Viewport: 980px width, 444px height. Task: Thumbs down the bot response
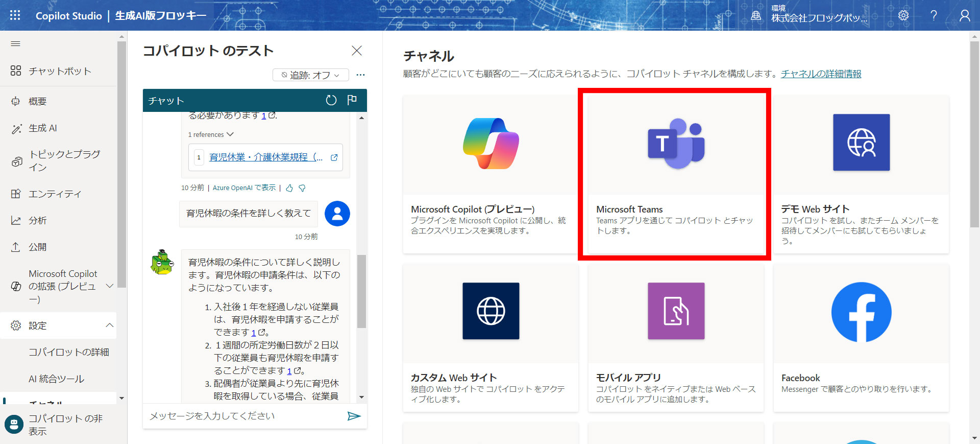[302, 188]
